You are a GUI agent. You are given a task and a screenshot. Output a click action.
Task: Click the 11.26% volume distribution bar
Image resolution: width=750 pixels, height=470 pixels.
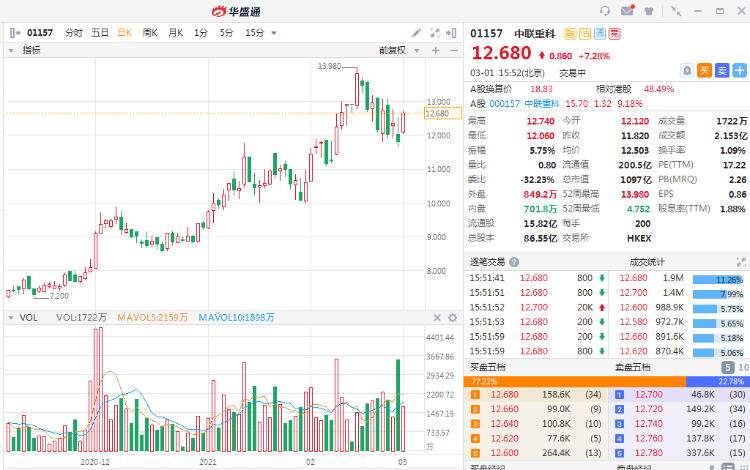pyautogui.click(x=718, y=280)
